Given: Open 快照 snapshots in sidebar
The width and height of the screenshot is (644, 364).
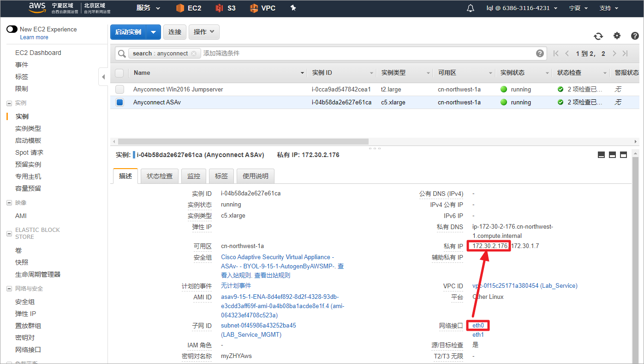Looking at the screenshot, I should point(22,262).
